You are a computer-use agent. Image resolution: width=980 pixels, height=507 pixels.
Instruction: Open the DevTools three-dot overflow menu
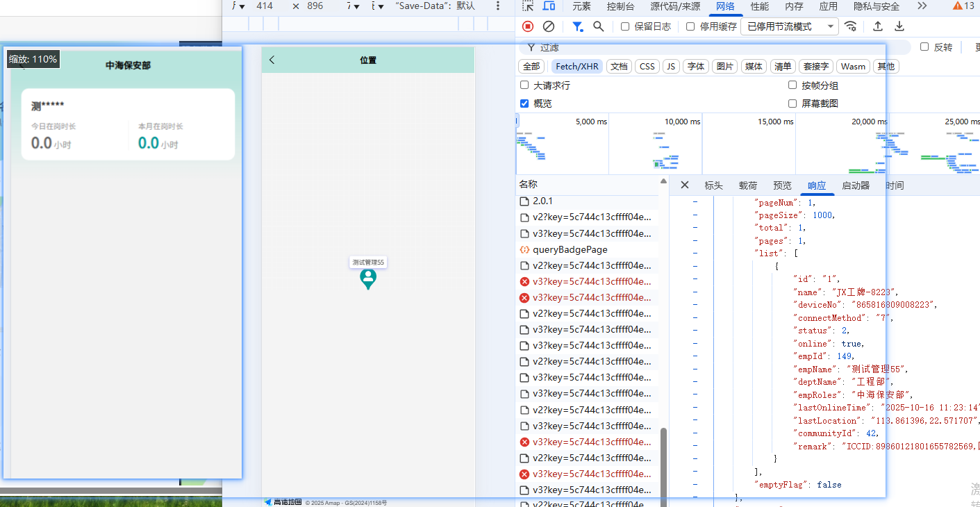[x=498, y=6]
